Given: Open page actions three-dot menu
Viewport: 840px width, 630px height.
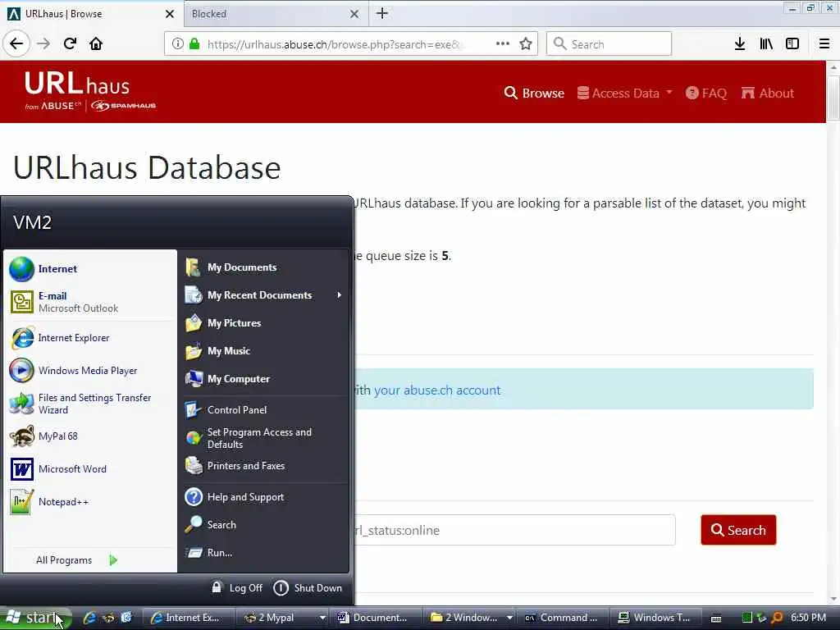Looking at the screenshot, I should tap(503, 44).
